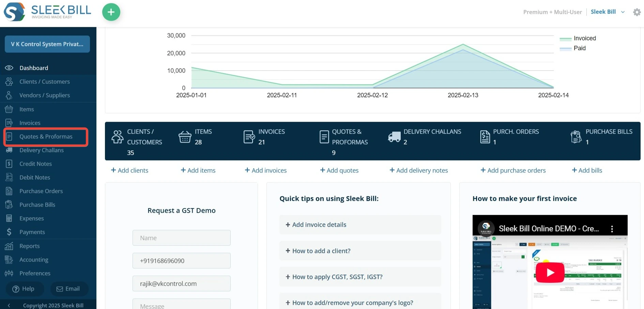
Task: Open Expenses in the sidebar
Action: 32,218
